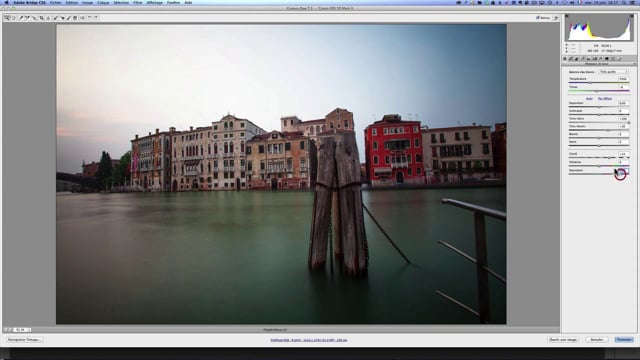Open the Aide menu
The image size is (640, 360).
[x=188, y=2]
